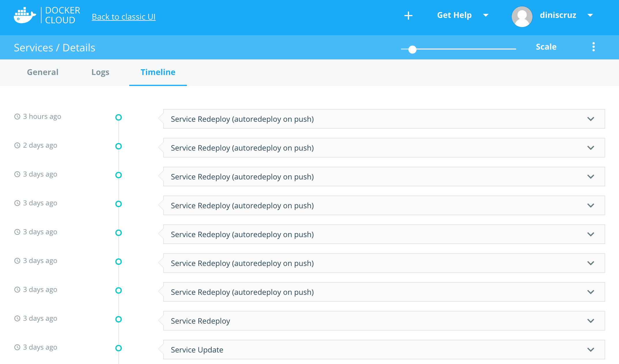Open the diniscruz account dropdown arrow
This screenshot has height=364, width=619.
[x=590, y=15]
